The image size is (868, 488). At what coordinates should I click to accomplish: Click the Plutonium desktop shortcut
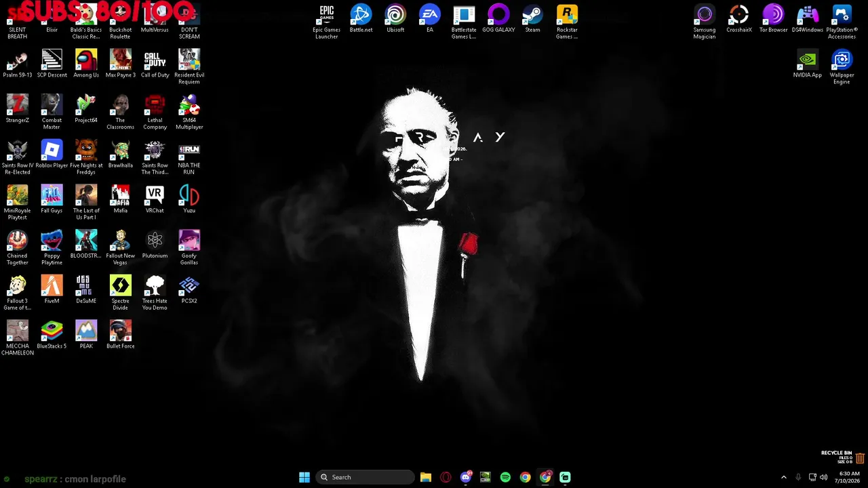[x=155, y=245]
